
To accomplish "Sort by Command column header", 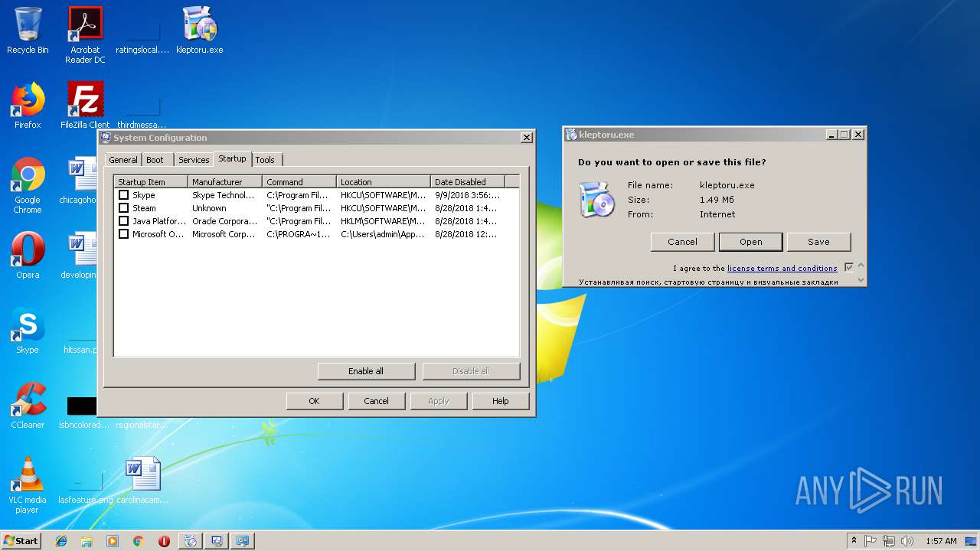I will pos(299,182).
